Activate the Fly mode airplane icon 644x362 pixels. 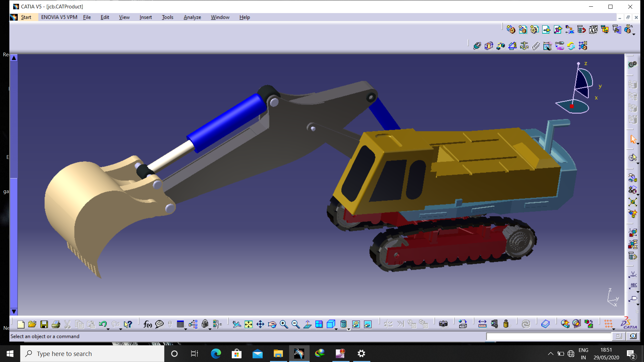(236, 324)
